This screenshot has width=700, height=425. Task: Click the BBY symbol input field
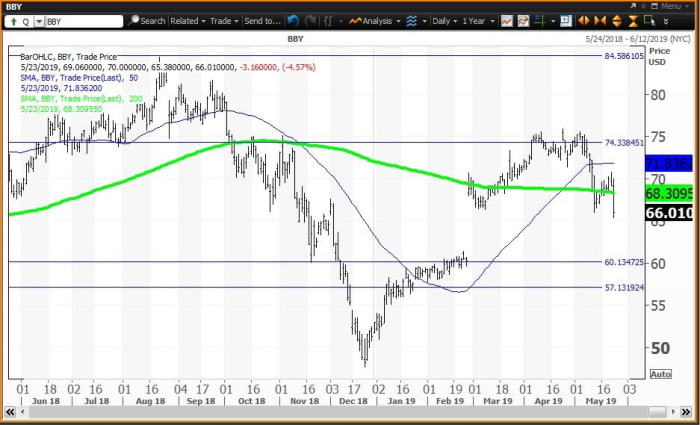[83, 21]
